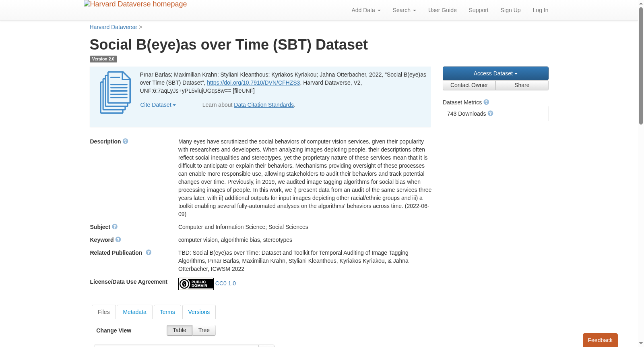Click the scrollbar up arrow
This screenshot has width=644, height=347.
pyautogui.click(x=641, y=3)
